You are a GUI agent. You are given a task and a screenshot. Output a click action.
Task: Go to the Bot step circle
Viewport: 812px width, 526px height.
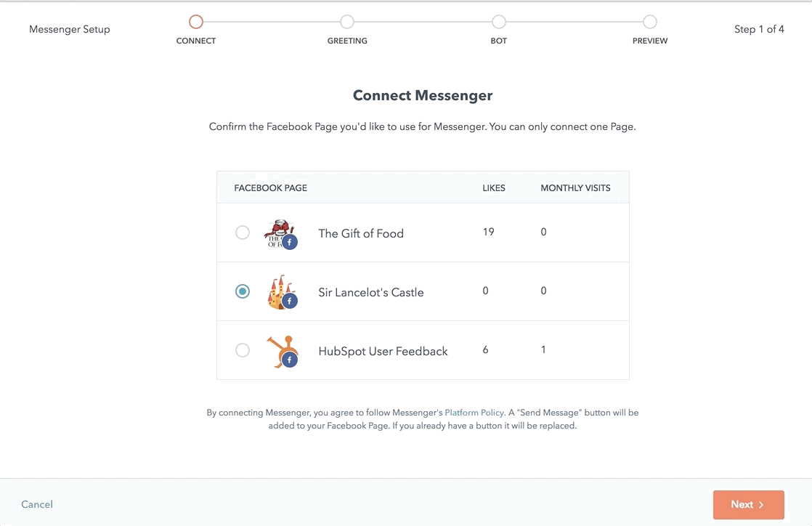499,22
